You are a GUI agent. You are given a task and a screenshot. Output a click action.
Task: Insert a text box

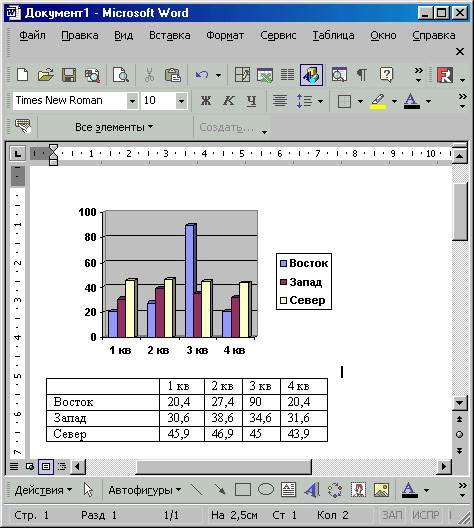(x=289, y=490)
